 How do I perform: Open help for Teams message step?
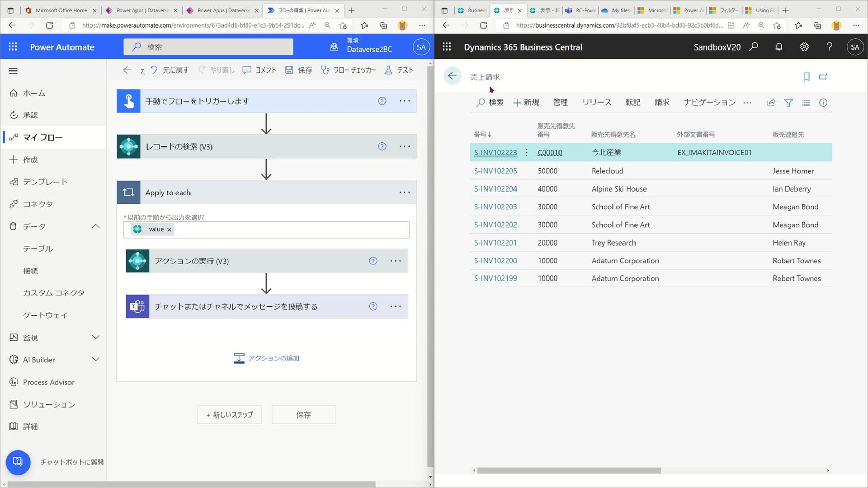click(373, 306)
